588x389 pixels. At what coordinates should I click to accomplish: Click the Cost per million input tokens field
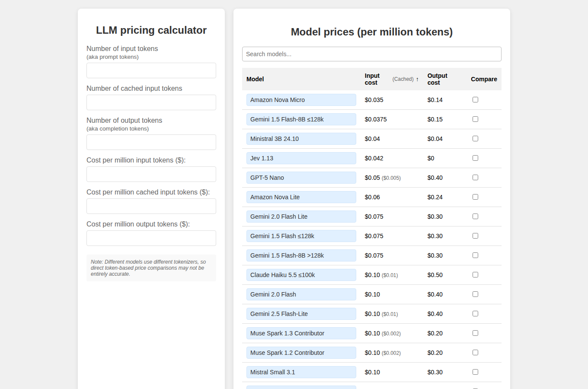pos(151,174)
